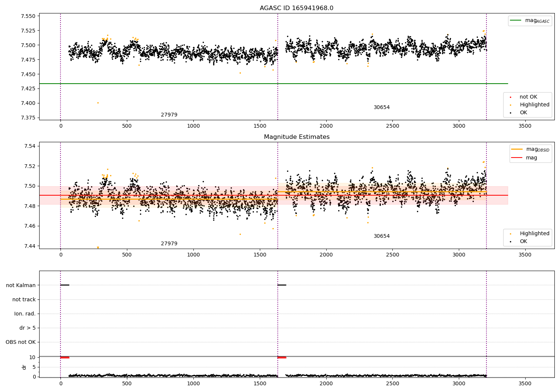Click the 'OBS not OK' axis label

pyautogui.click(x=21, y=342)
